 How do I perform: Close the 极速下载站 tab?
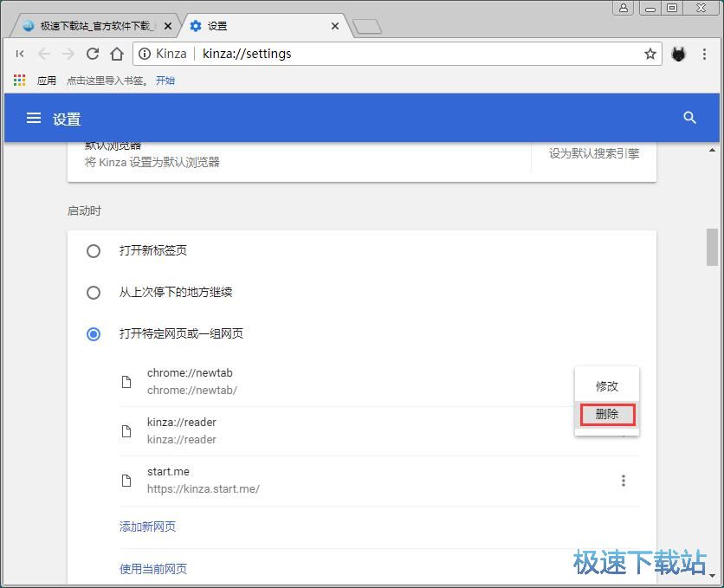168,26
